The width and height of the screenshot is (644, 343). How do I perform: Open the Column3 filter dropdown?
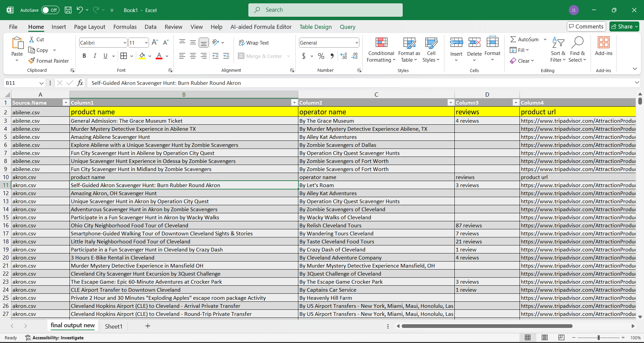516,103
